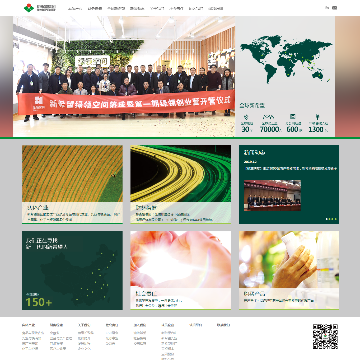Image resolution: width=360 pixels, height=360 pixels.
Task: Open the yellow-green light trails card
Action: point(180,184)
